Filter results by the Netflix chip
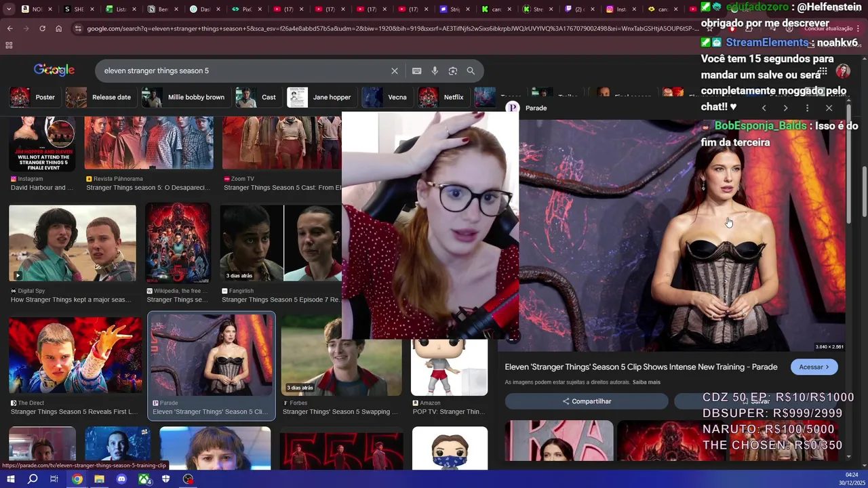This screenshot has width=868, height=488. [x=443, y=97]
